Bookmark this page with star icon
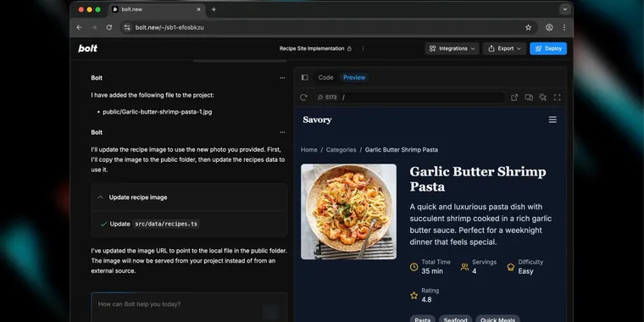This screenshot has height=322, width=644. pos(528,27)
